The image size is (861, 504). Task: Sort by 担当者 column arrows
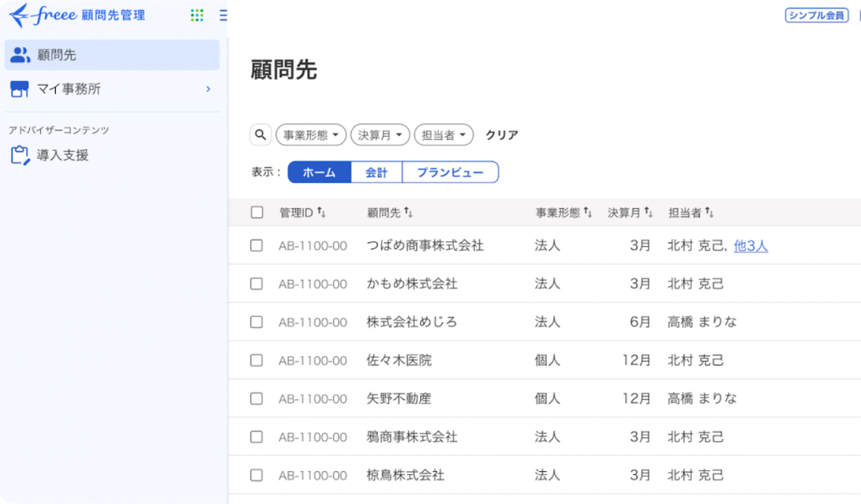(709, 213)
